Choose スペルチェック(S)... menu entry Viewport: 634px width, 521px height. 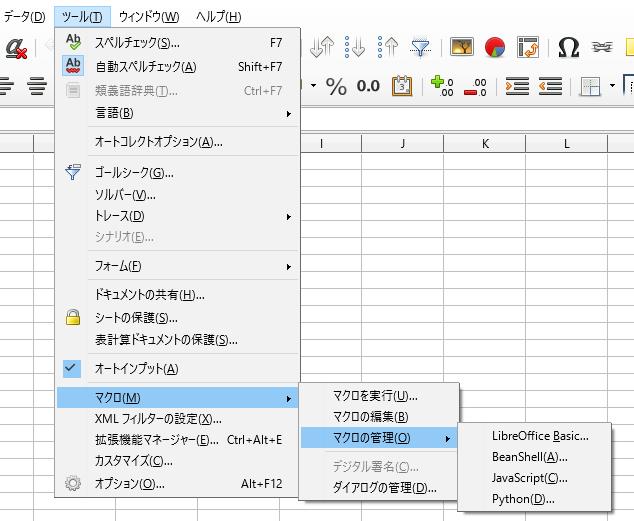pyautogui.click(x=178, y=43)
